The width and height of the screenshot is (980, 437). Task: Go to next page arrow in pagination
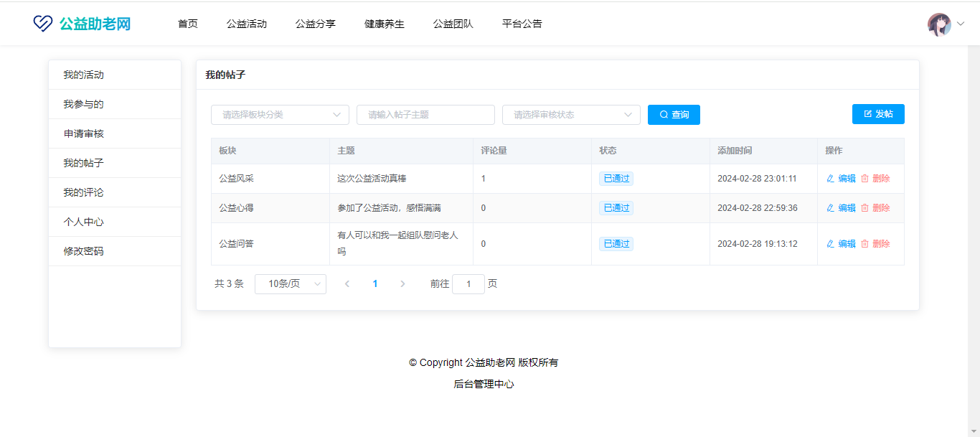pos(402,284)
